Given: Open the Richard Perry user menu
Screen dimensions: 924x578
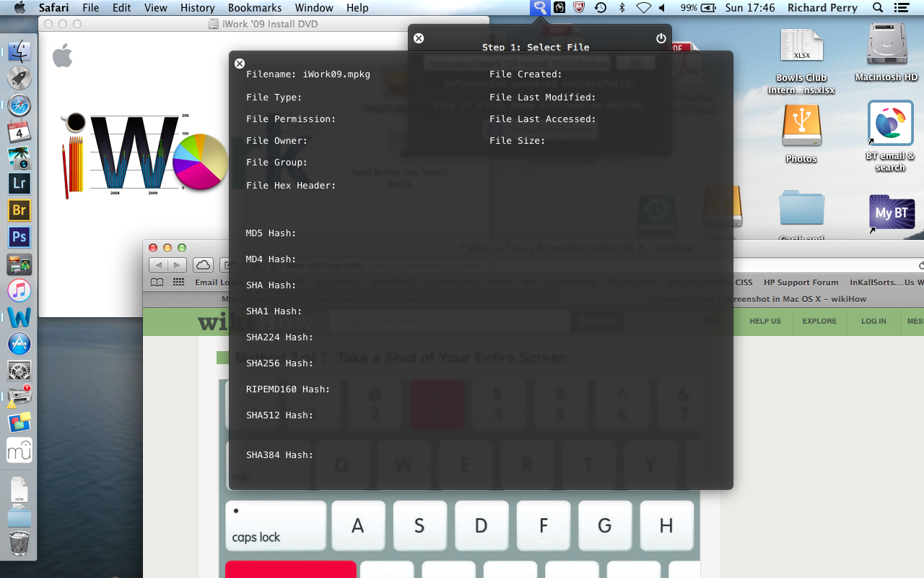Looking at the screenshot, I should coord(822,8).
